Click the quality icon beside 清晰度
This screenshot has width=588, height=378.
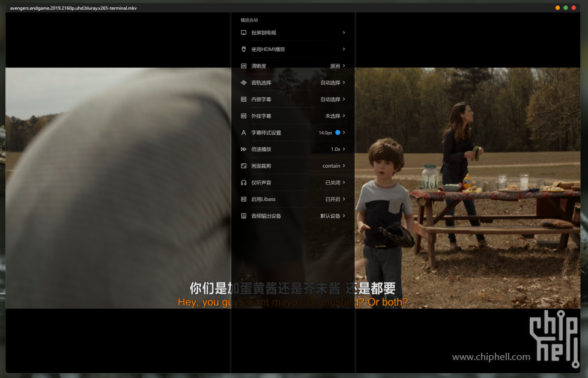click(x=243, y=66)
